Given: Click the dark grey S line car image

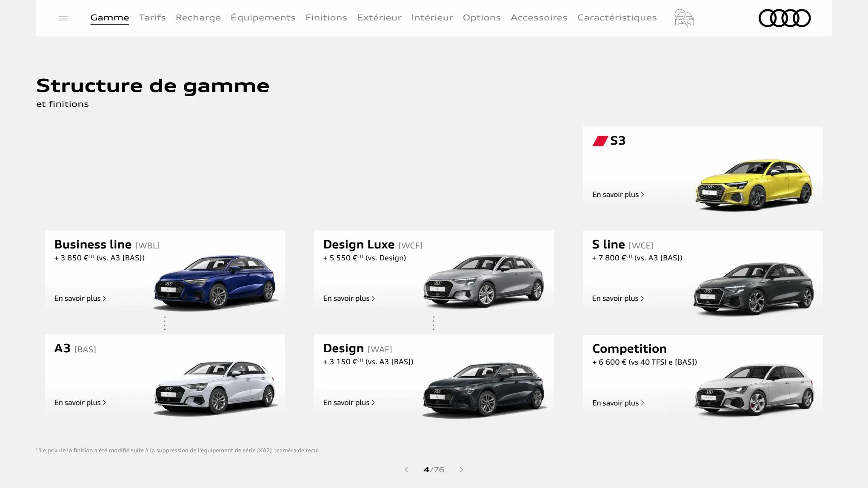Looking at the screenshot, I should click(754, 288).
